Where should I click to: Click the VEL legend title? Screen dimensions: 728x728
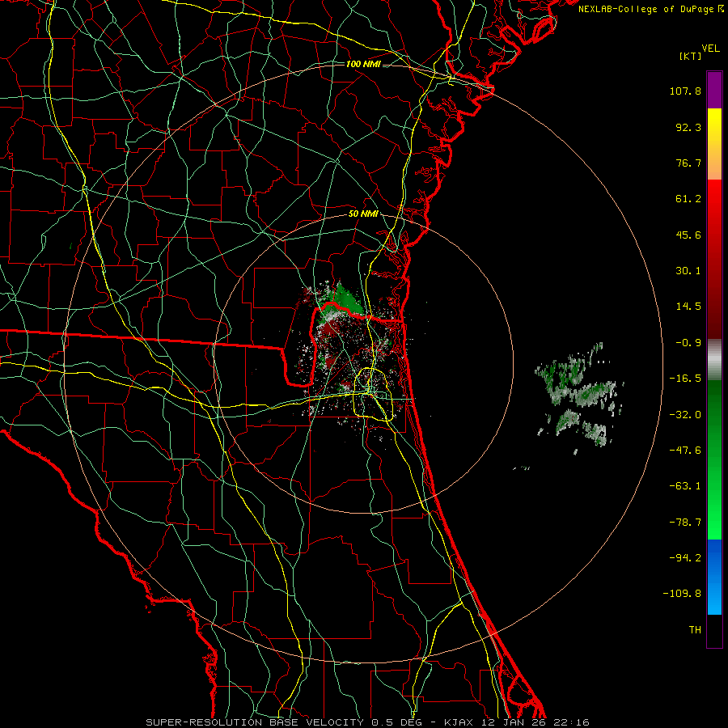[711, 49]
